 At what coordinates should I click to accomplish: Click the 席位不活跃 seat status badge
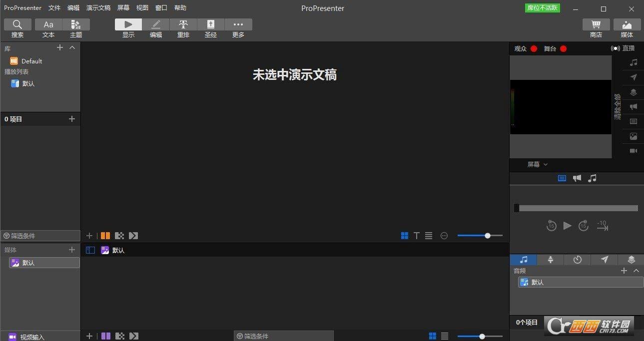[543, 8]
